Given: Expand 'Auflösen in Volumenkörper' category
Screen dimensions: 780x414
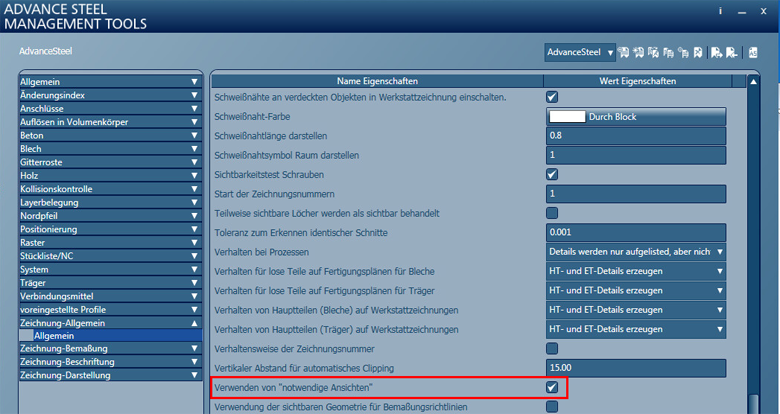Looking at the screenshot, I should pos(110,122).
